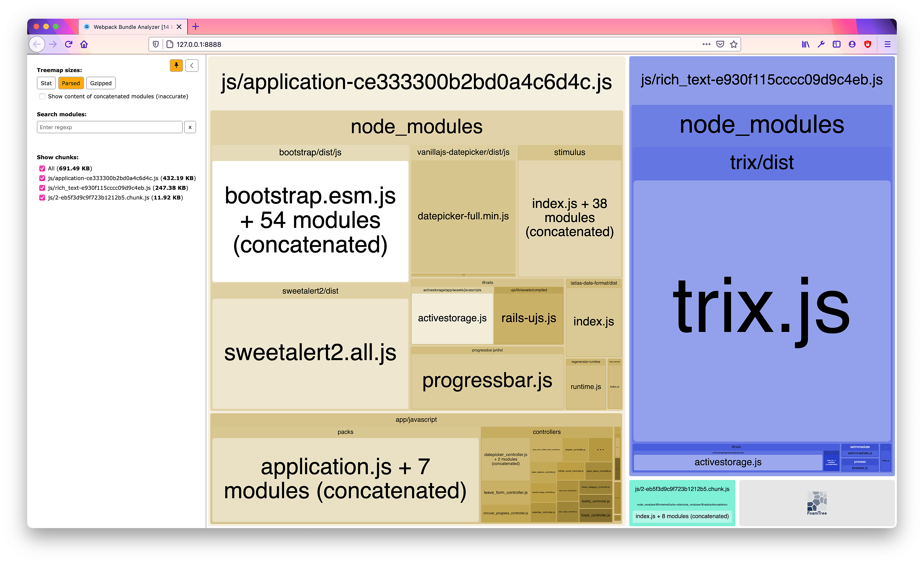Click application node_modules group header
924x564 pixels.
click(416, 127)
